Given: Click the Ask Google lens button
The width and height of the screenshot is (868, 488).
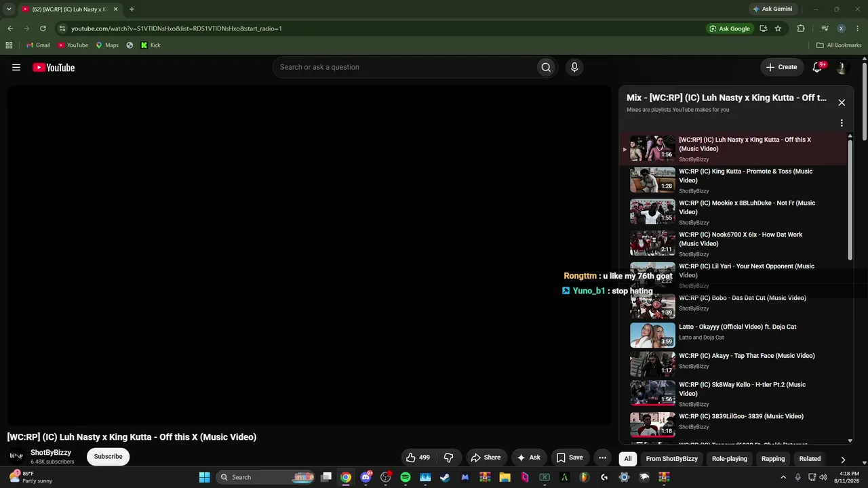Looking at the screenshot, I should (730, 28).
